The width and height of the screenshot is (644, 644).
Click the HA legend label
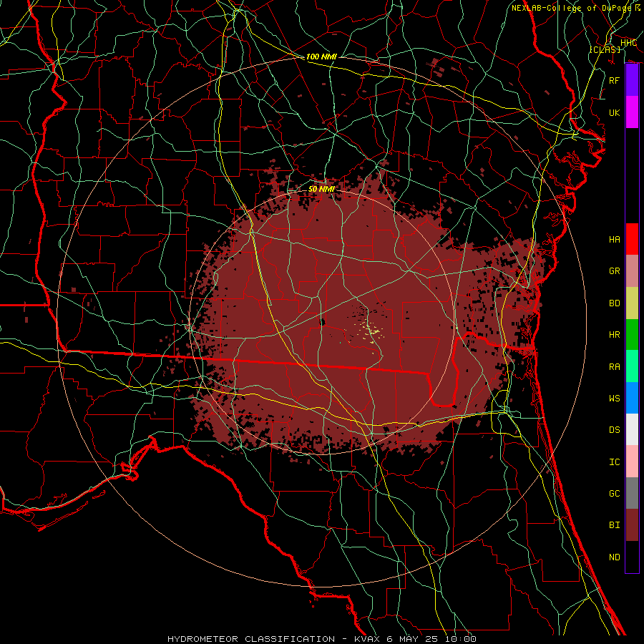(x=614, y=239)
